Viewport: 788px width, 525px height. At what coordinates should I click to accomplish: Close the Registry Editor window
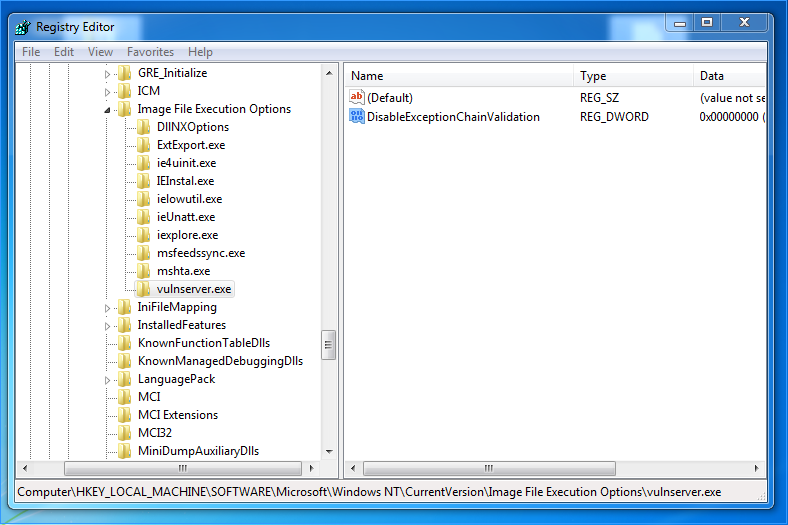744,23
